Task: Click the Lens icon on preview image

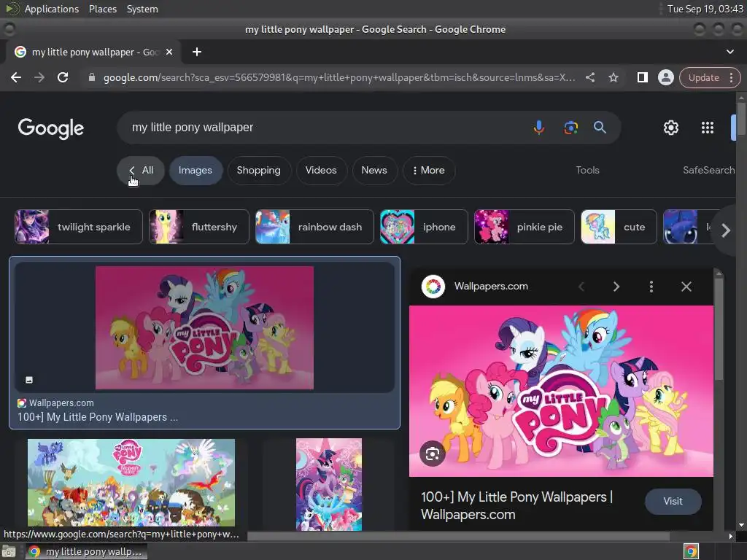Action: click(433, 454)
